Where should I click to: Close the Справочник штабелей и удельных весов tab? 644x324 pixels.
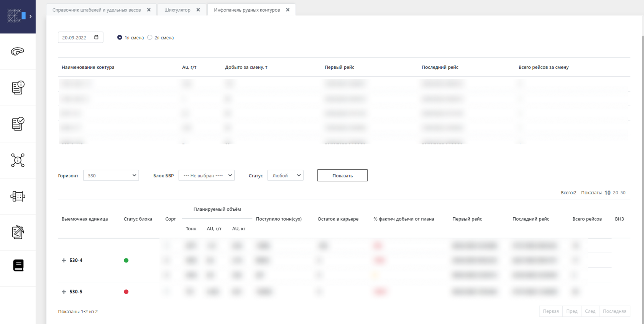149,10
